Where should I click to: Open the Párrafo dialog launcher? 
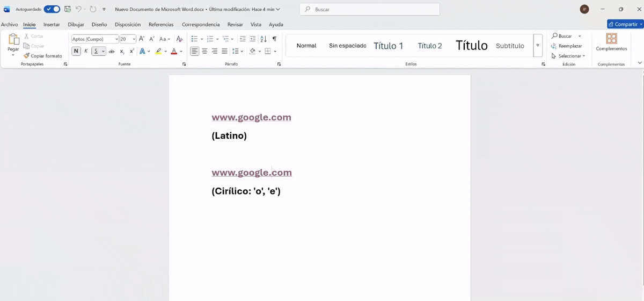point(279,64)
